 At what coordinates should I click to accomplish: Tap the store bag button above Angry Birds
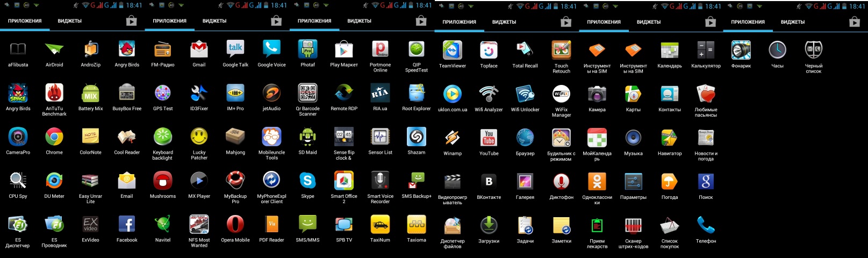click(131, 21)
